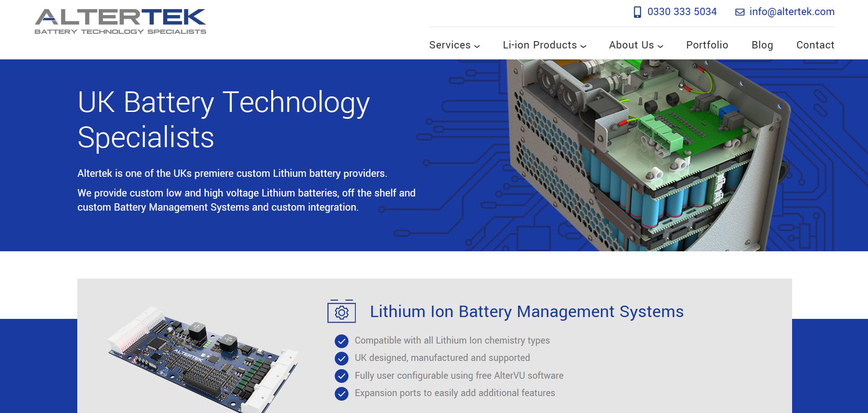Call the 0330 333 5034 number link

(x=682, y=12)
